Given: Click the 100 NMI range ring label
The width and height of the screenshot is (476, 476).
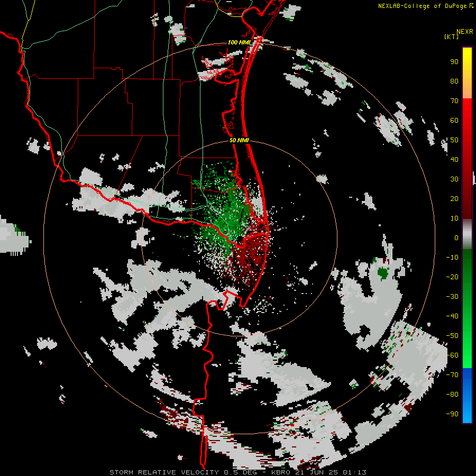Looking at the screenshot, I should pos(239,42).
